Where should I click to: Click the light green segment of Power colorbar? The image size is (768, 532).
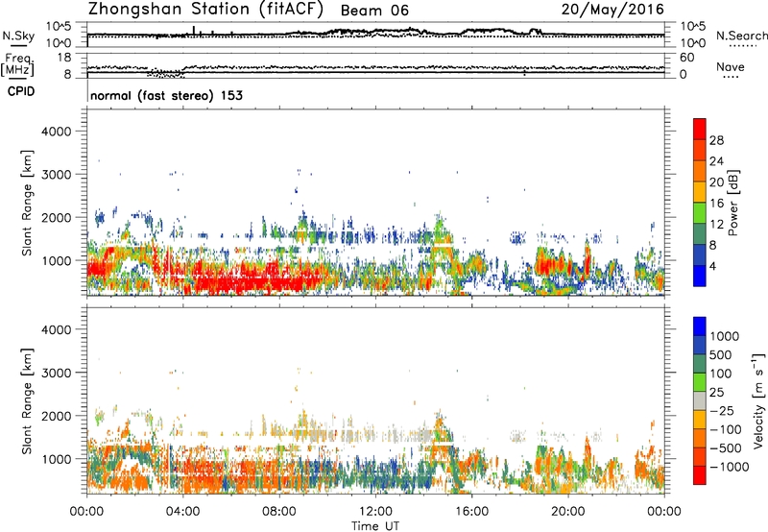click(700, 213)
